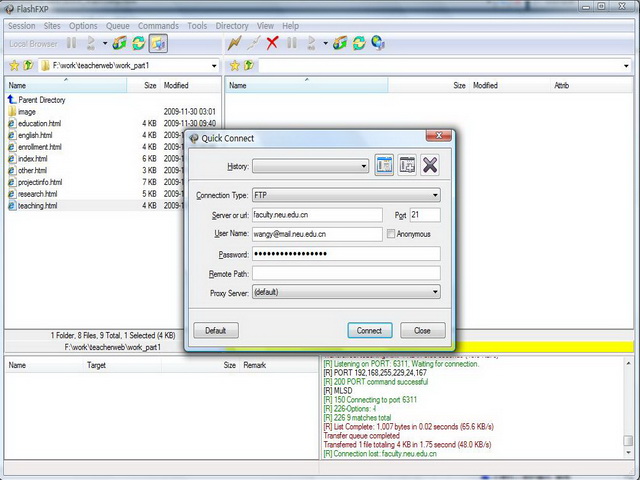Open the local folder browse icon

120,43
